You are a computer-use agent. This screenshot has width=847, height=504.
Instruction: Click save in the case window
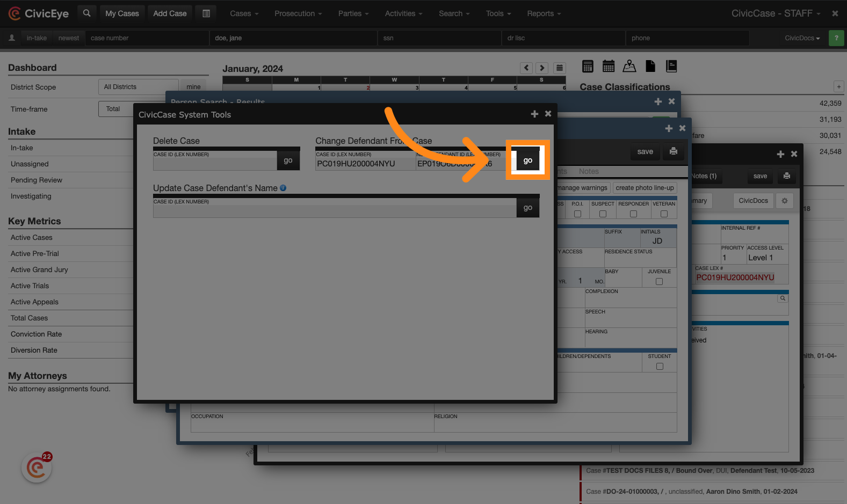tap(760, 176)
